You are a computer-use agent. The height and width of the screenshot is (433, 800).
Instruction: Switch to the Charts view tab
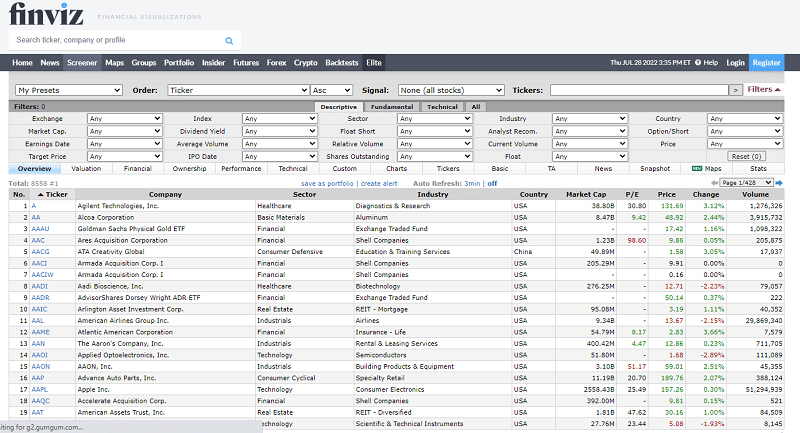(396, 168)
